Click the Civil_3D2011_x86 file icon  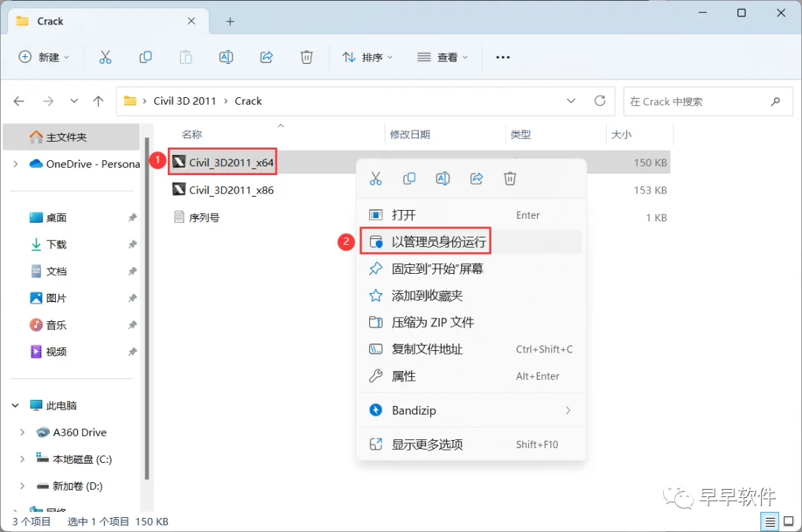[178, 190]
